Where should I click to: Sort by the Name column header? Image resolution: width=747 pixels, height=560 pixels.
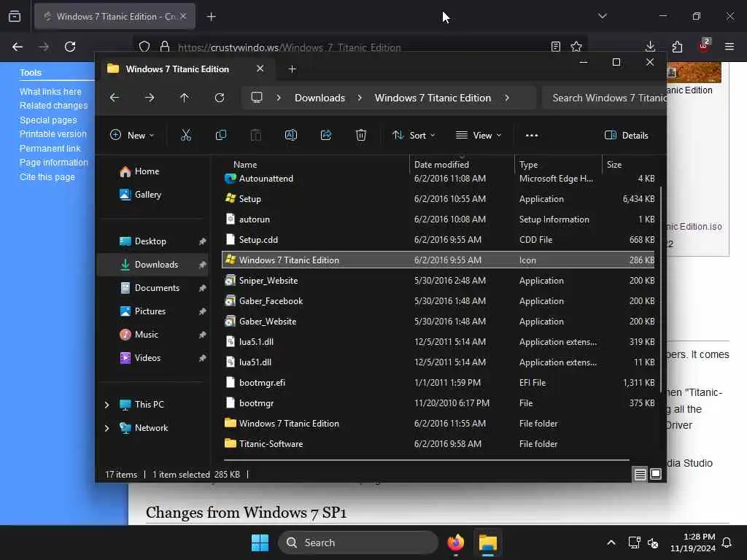(x=245, y=164)
